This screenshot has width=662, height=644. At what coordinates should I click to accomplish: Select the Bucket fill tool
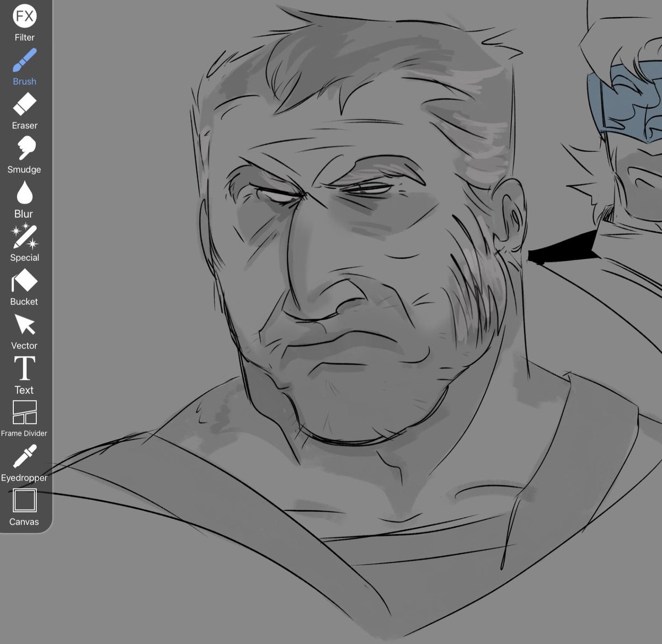(24, 287)
